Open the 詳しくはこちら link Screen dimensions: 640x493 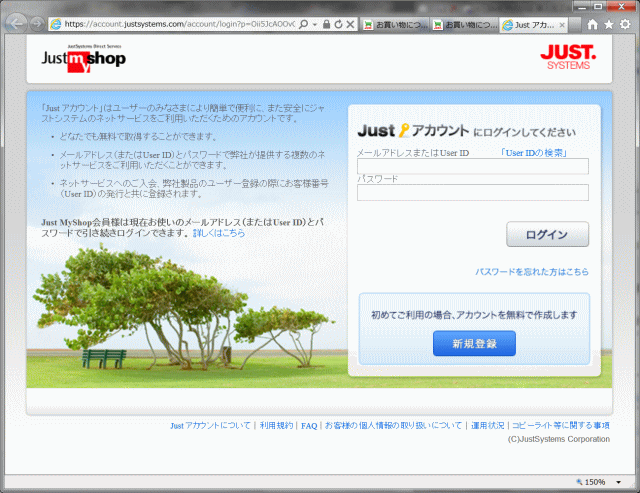[x=219, y=233]
